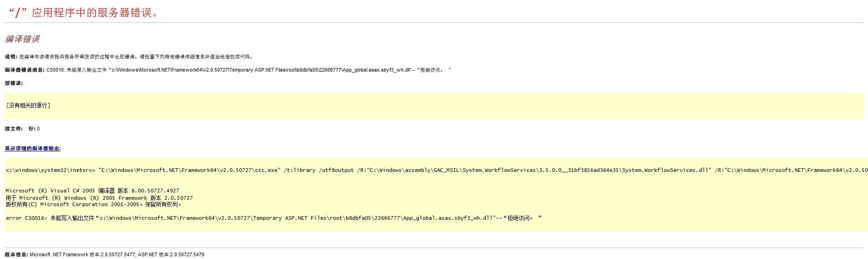The image size is (868, 259).
Task: Click the 编译器错误消息 label
Action: (x=24, y=70)
